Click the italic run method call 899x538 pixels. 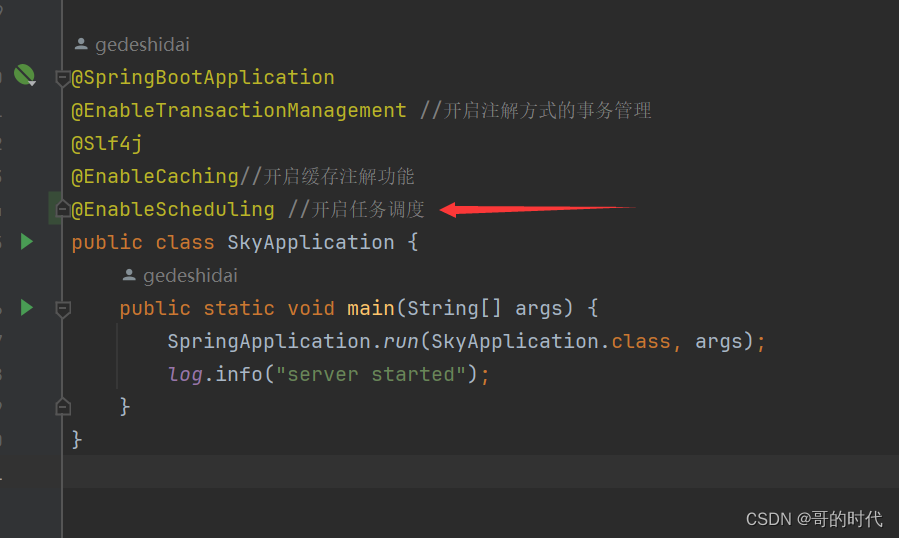point(401,341)
